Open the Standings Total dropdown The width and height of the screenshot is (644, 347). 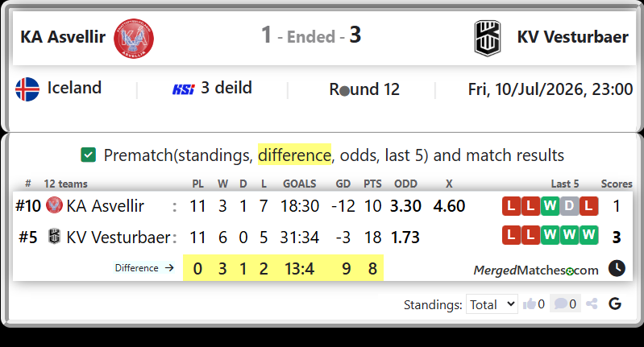[x=492, y=304]
